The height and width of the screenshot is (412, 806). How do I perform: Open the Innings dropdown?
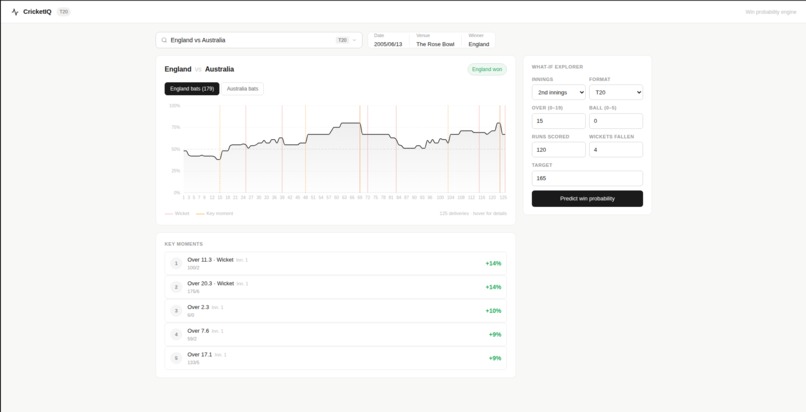[x=558, y=92]
